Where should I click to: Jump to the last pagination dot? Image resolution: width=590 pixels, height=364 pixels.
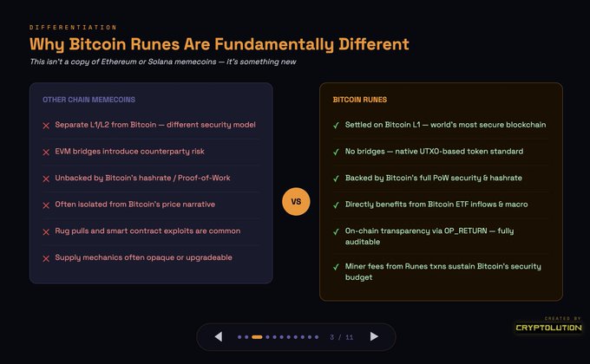317,337
